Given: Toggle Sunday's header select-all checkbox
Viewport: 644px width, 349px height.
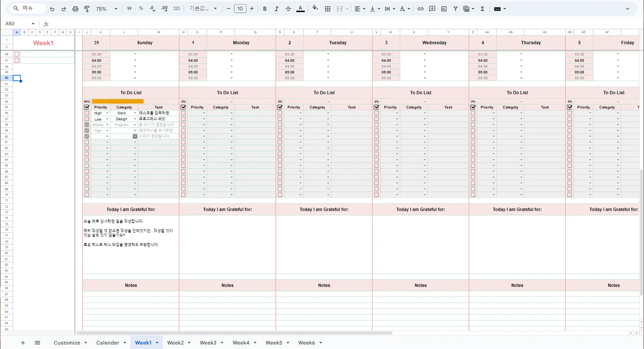Looking at the screenshot, I should [86, 107].
